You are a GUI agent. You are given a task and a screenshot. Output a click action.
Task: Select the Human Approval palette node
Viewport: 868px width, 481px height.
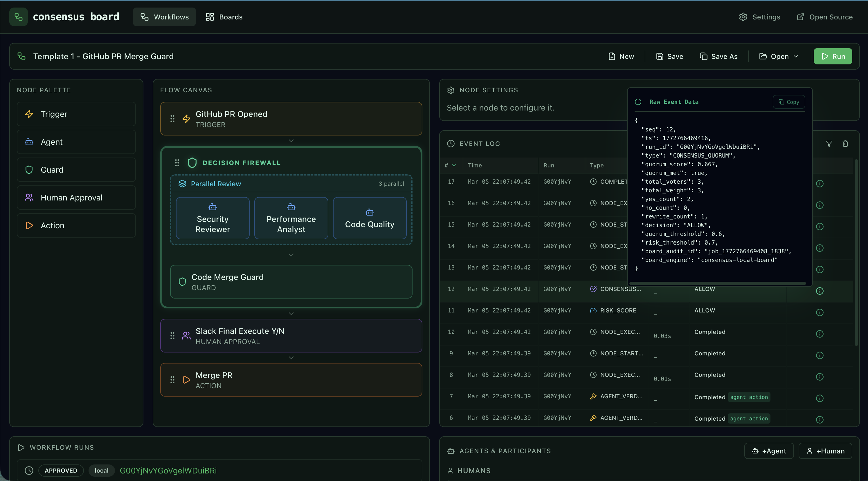pyautogui.click(x=76, y=198)
